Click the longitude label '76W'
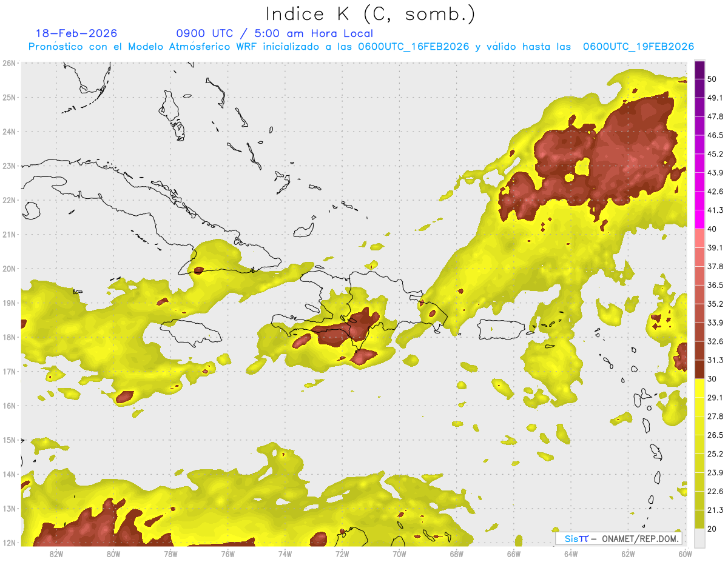The height and width of the screenshot is (562, 728). [x=227, y=554]
